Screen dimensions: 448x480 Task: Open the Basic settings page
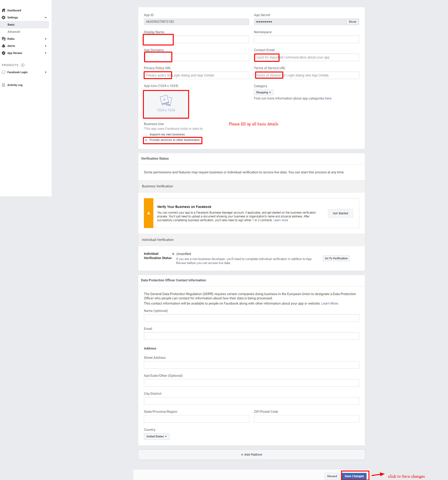click(x=11, y=25)
